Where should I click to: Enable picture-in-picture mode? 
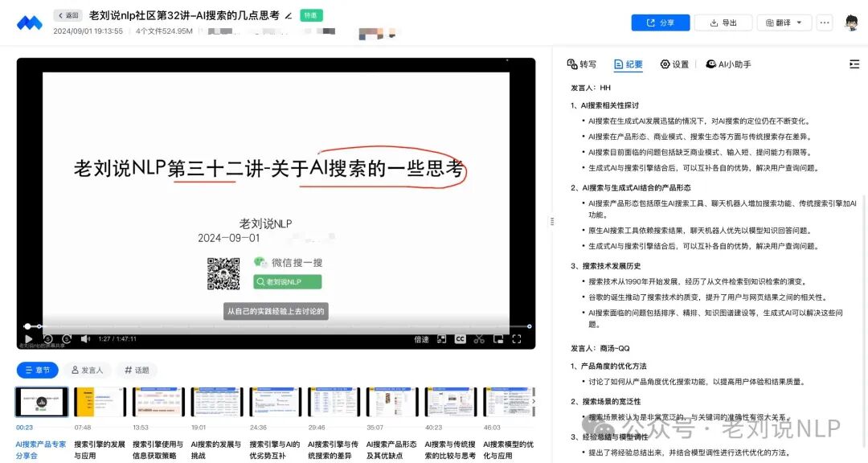point(498,339)
